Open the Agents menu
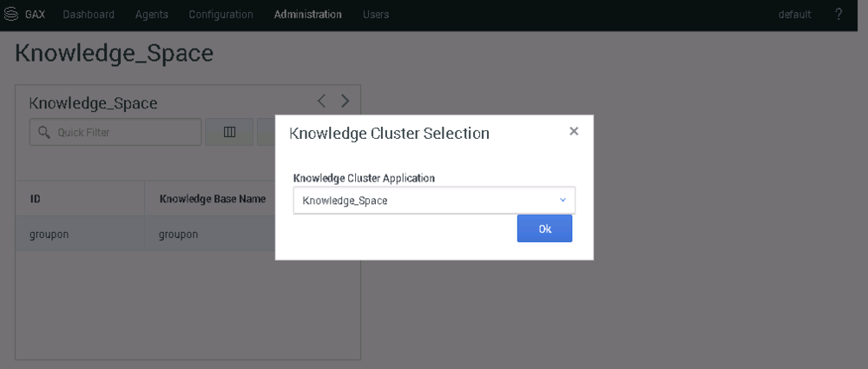 [x=152, y=15]
